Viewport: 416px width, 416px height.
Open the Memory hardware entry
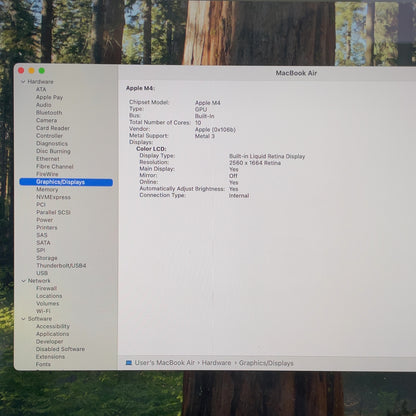click(x=47, y=189)
